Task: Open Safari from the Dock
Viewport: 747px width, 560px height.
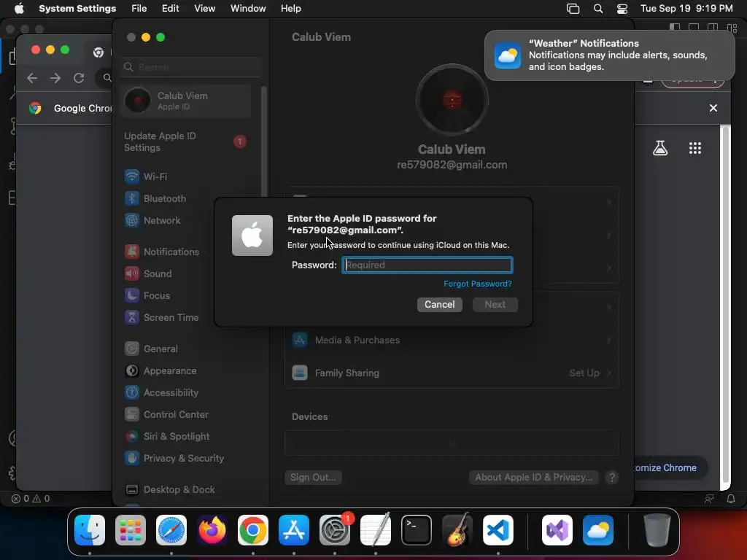Action: point(171,530)
